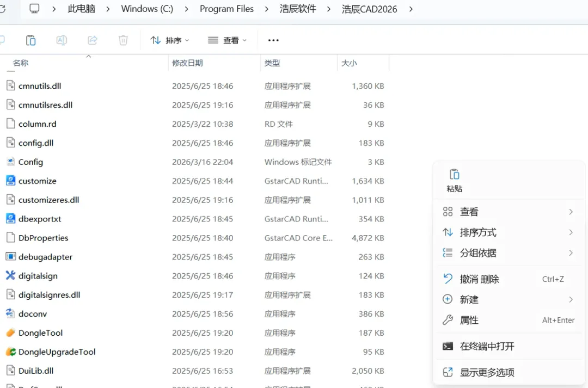
Task: Select the debugadapter application icon
Action: point(10,256)
